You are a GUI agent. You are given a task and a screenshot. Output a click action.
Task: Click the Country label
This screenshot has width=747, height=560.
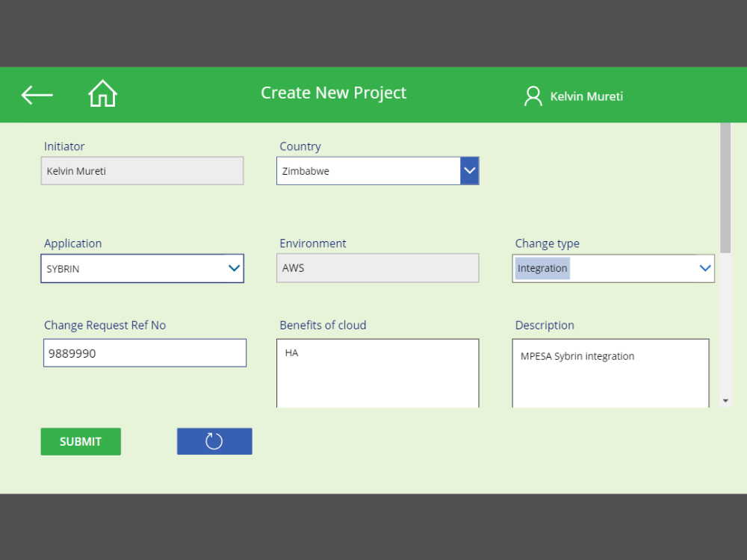[x=300, y=146]
